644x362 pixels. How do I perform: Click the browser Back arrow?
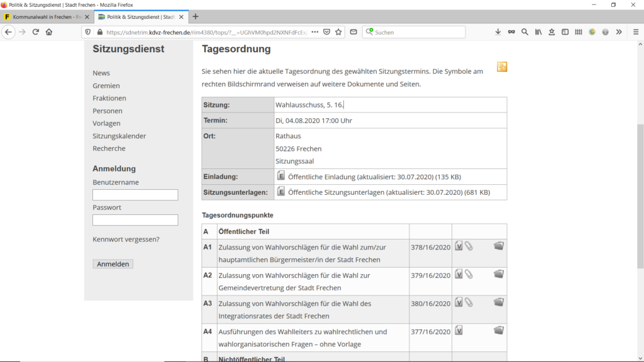tap(8, 32)
